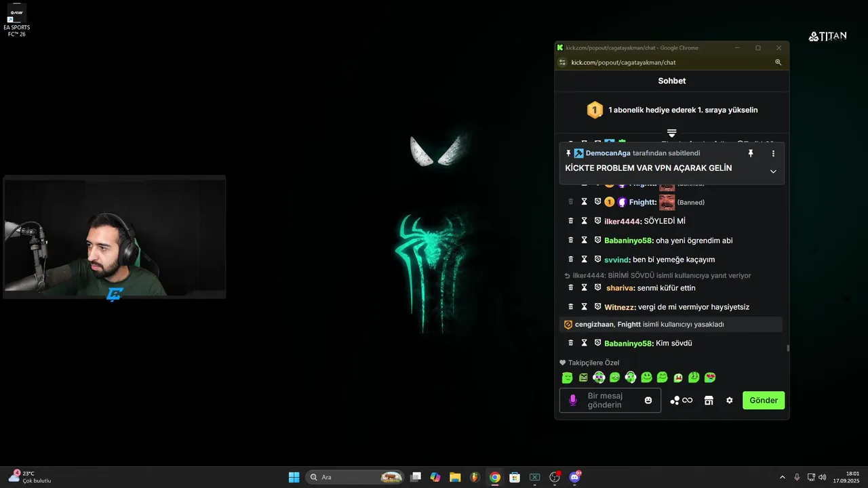Viewport: 868px width, 488px height.
Task: Open the clock and date 18:01
Action: [x=847, y=477]
